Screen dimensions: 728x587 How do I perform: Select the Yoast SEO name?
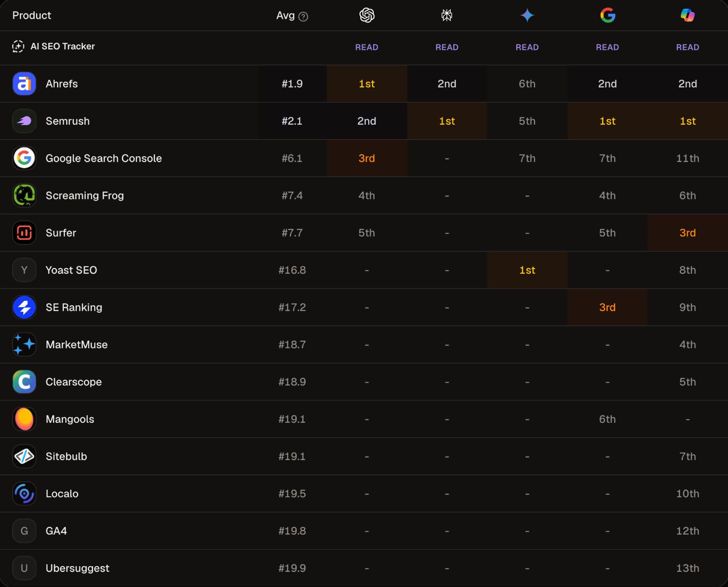tap(71, 270)
